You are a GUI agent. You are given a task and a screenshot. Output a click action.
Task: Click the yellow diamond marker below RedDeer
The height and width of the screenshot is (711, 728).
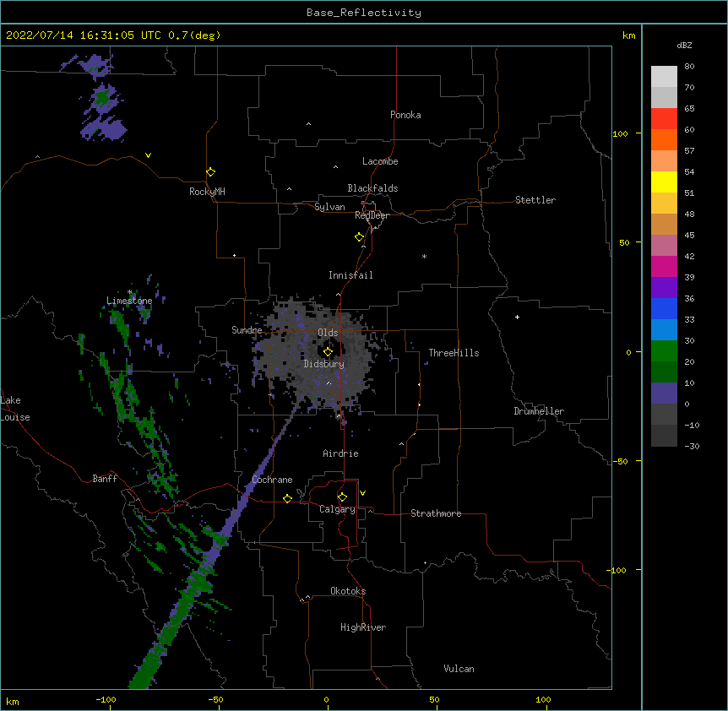(x=360, y=237)
